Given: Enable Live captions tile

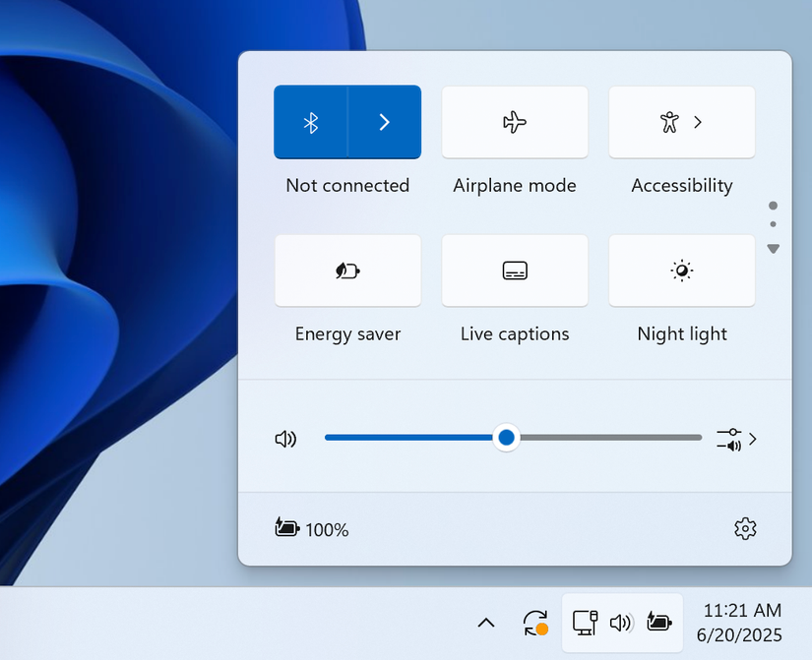Looking at the screenshot, I should [x=515, y=270].
